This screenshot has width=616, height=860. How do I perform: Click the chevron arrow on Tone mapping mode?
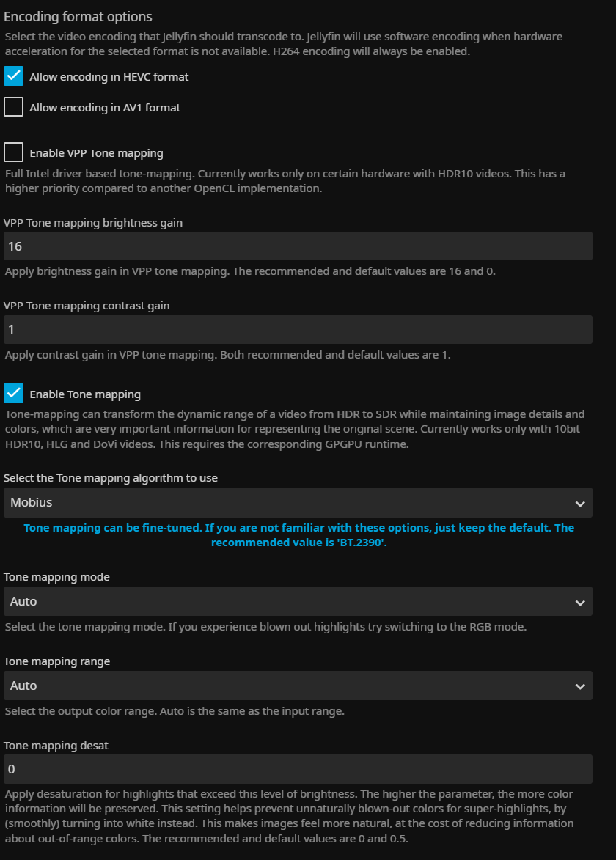click(x=580, y=602)
